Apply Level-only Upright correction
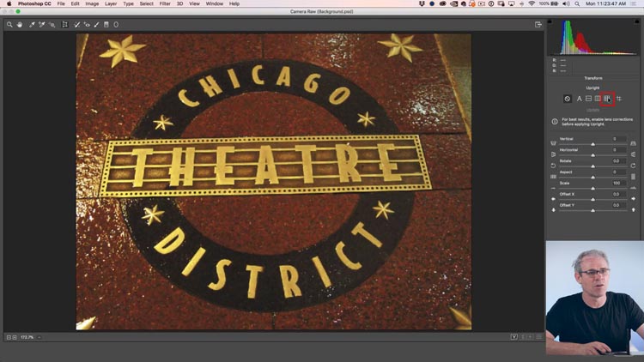644x362 pixels. click(x=588, y=99)
